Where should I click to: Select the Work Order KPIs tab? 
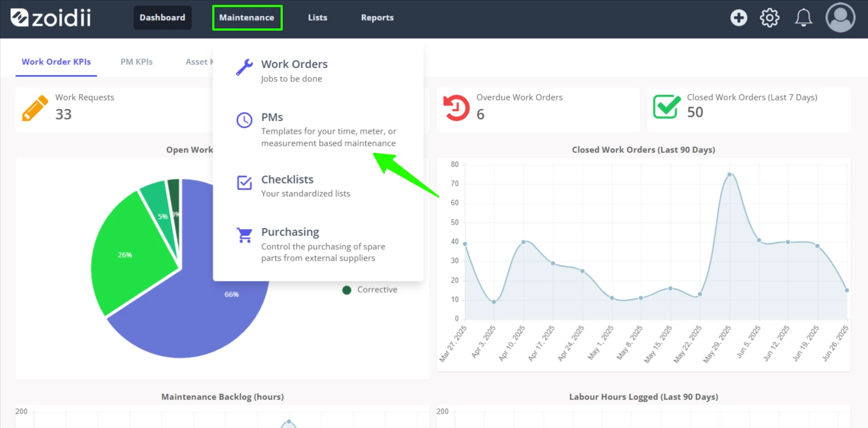pyautogui.click(x=56, y=62)
